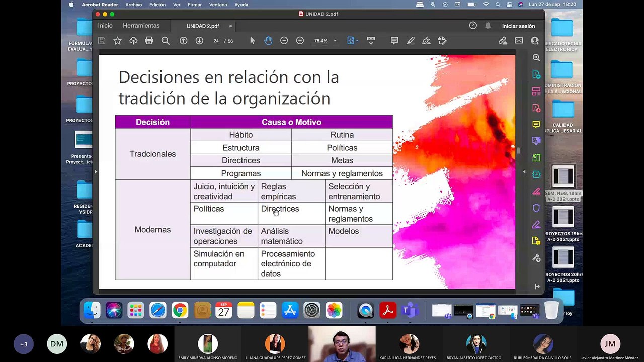Open the help question mark icon
644x362 pixels.
click(473, 26)
